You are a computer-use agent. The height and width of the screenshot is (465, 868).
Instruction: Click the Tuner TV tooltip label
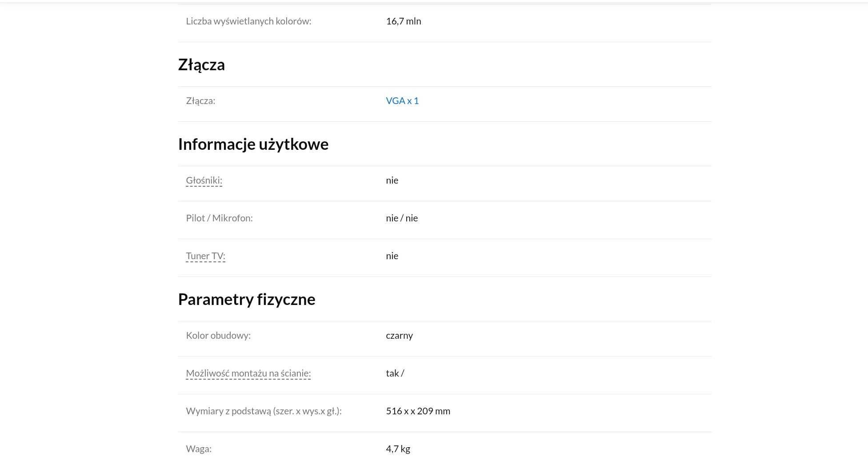[x=205, y=256]
